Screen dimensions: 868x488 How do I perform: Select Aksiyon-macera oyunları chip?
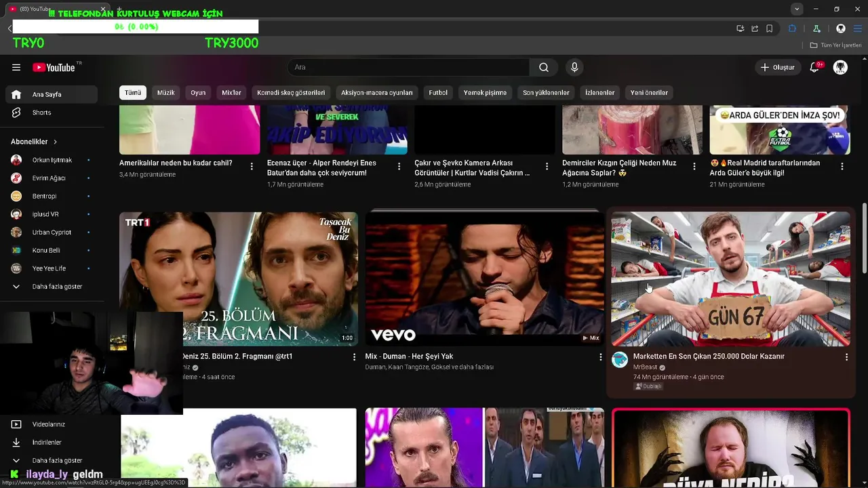point(377,92)
